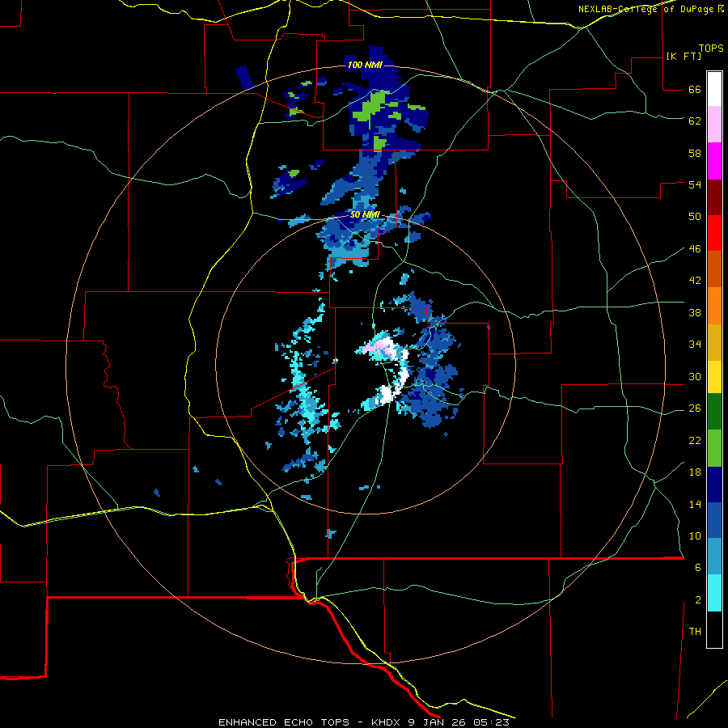
Task: Click the 50 NMI range ring label
Action: [x=365, y=214]
